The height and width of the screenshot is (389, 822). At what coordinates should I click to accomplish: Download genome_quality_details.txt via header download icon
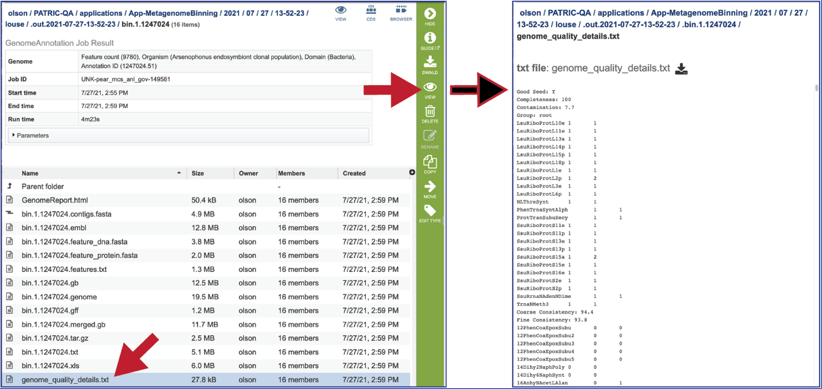click(681, 69)
